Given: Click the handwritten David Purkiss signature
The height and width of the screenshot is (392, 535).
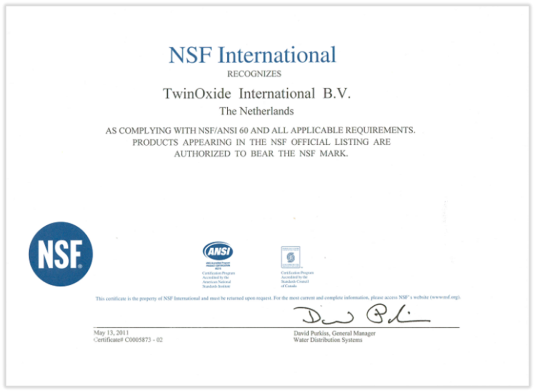Looking at the screenshot, I should tap(362, 315).
